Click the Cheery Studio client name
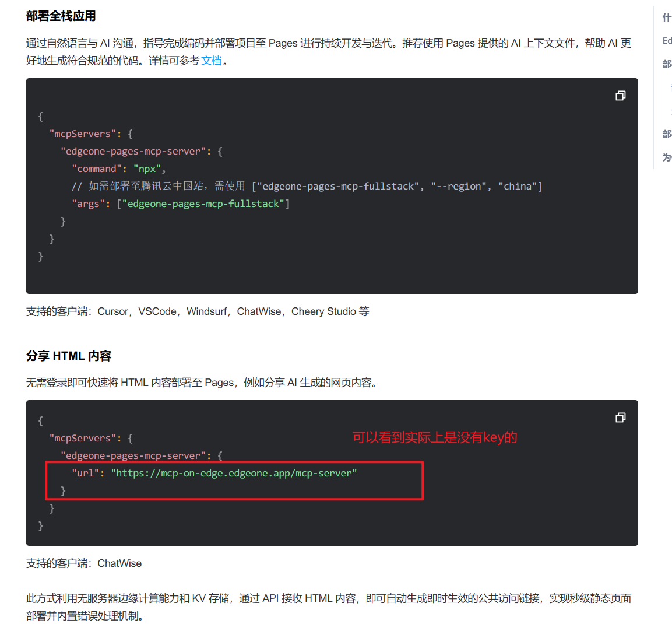The height and width of the screenshot is (624, 672). click(x=323, y=311)
